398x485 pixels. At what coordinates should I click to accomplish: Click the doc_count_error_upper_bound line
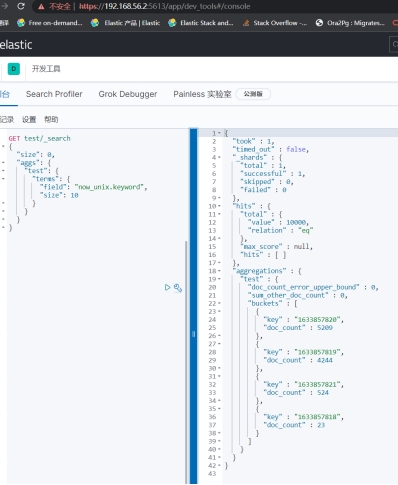coord(313,287)
